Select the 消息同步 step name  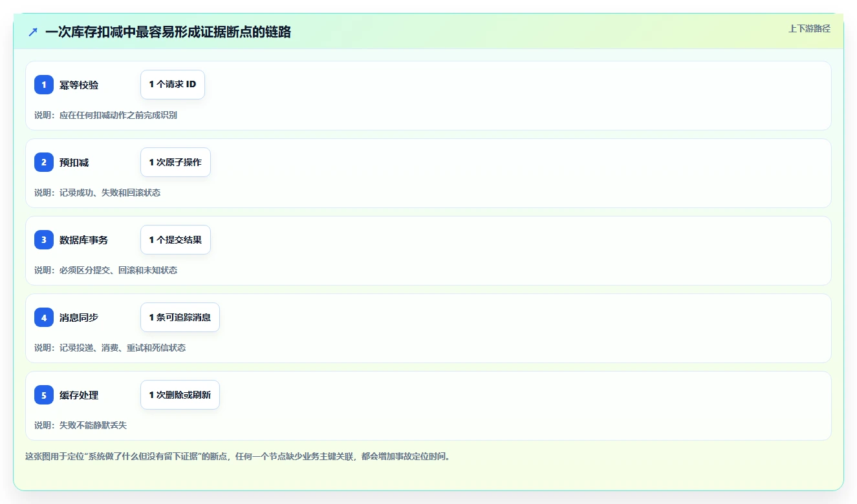79,318
